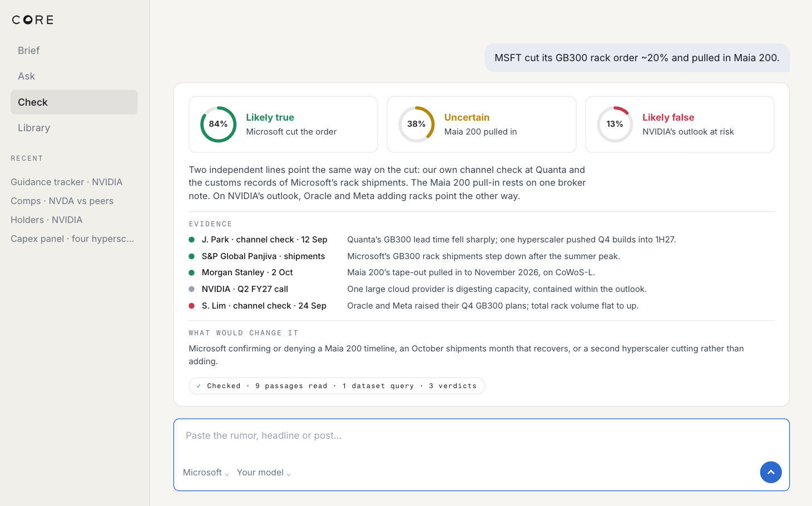Open the Likely false verdict card

tap(680, 125)
